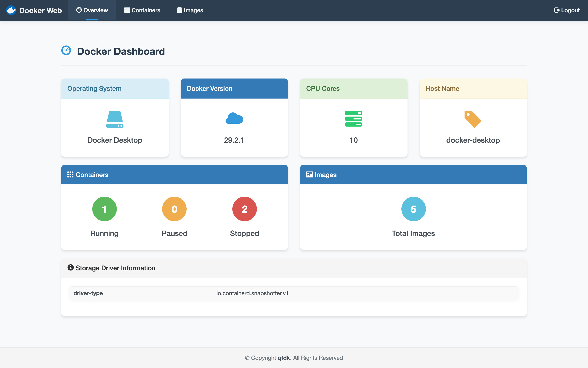Screen dimensions: 588x368
Task: Open the qfdk link in the footer
Action: pyautogui.click(x=284, y=358)
